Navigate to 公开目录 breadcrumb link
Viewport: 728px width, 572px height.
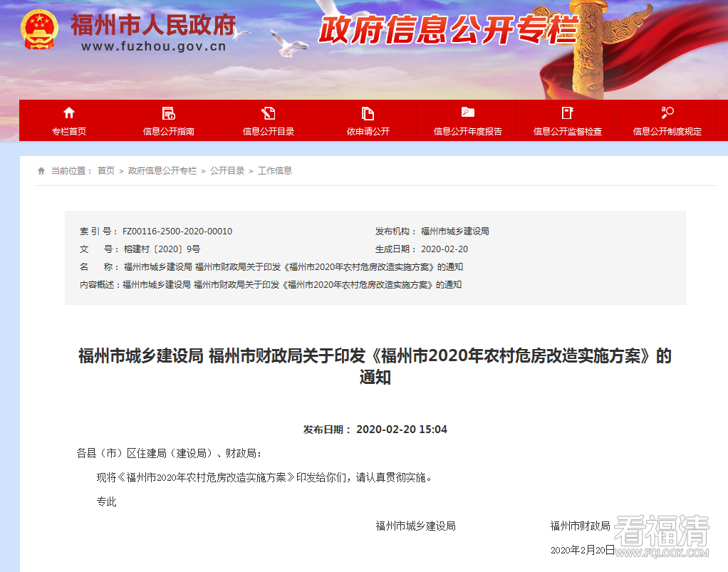227,171
